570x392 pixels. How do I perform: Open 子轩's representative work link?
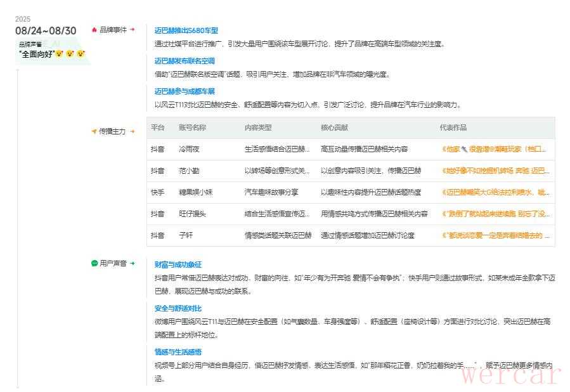click(x=493, y=235)
